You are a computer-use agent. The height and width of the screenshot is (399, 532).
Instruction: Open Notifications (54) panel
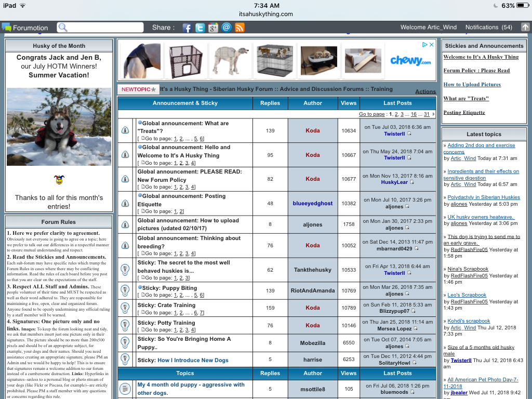point(488,28)
